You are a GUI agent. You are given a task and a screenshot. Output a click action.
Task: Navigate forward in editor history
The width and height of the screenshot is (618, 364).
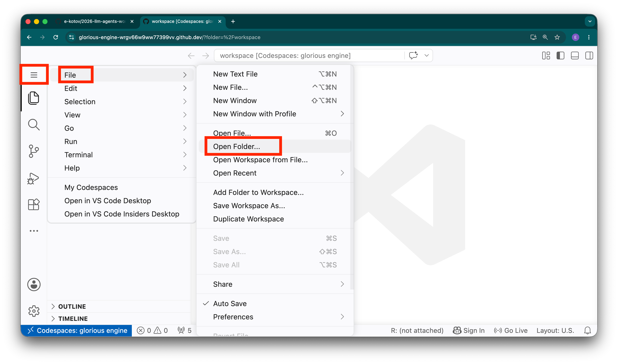tap(206, 56)
